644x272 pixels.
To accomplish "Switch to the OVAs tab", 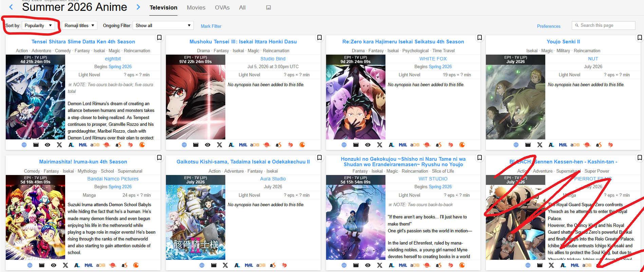I will click(222, 7).
